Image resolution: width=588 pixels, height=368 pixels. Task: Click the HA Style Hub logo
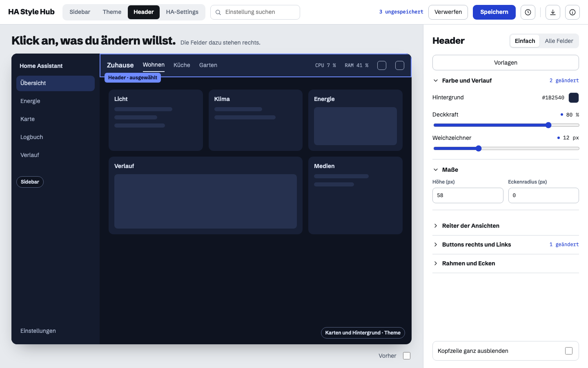(31, 12)
